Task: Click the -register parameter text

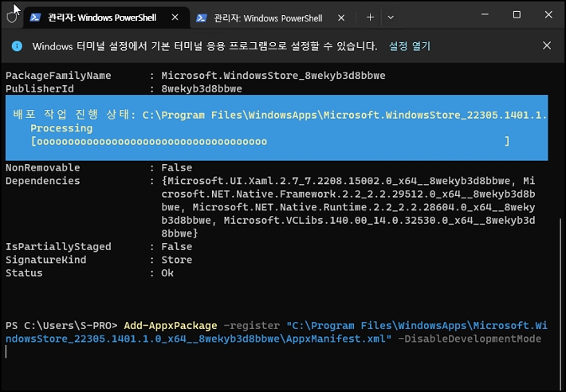Action: [252, 326]
